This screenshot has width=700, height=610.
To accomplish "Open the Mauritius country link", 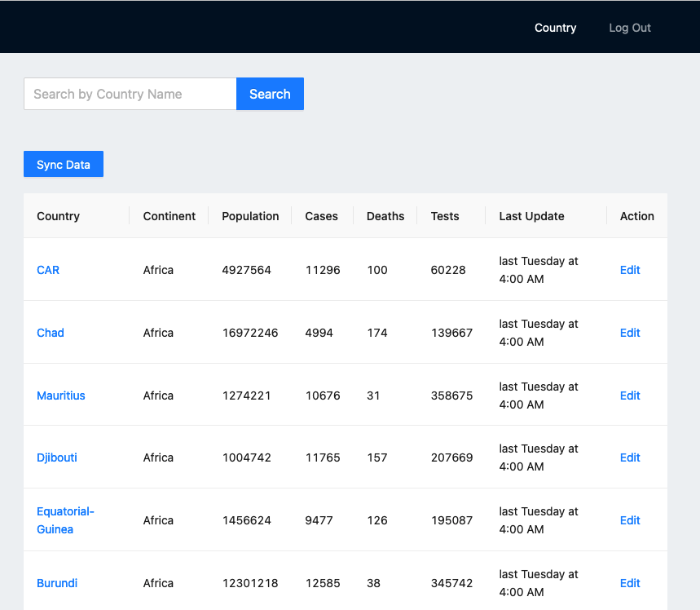I will tap(61, 396).
